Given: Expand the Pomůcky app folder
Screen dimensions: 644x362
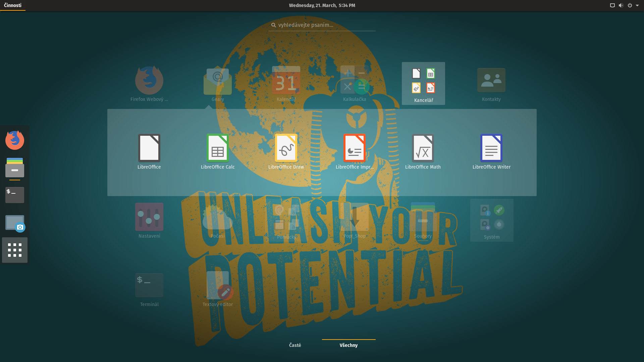Looking at the screenshot, I should [286, 220].
